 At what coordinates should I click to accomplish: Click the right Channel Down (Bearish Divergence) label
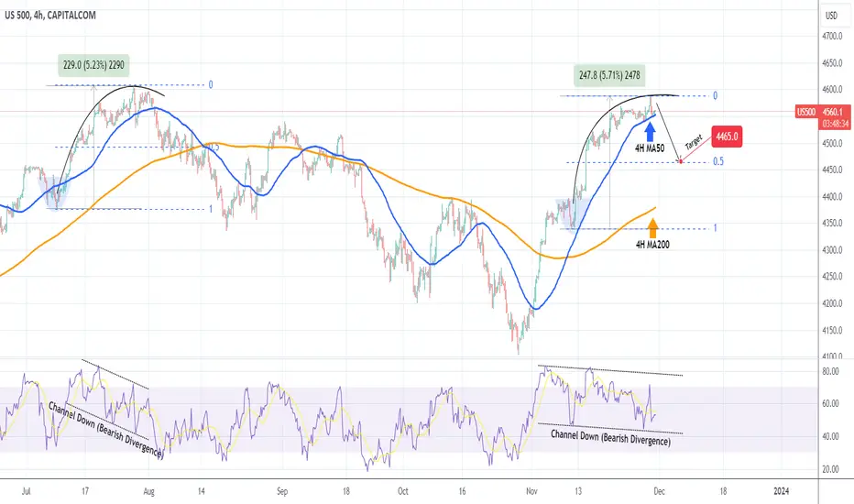(610, 437)
